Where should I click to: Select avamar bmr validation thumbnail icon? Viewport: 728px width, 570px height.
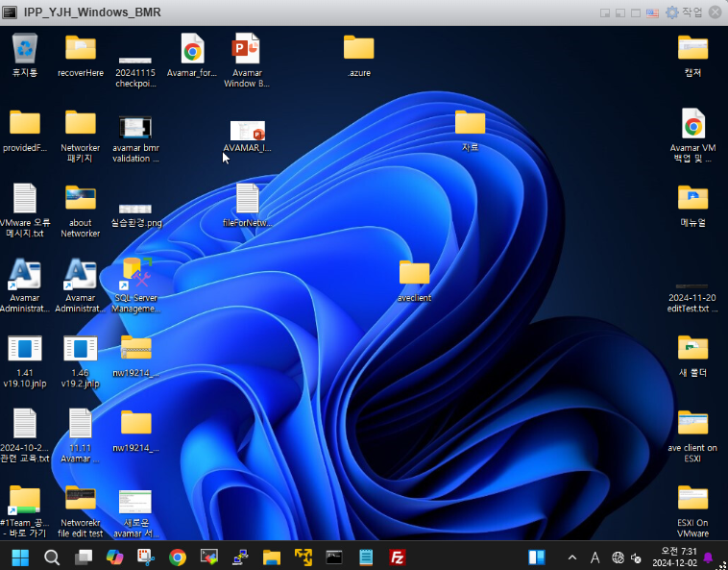point(135,127)
